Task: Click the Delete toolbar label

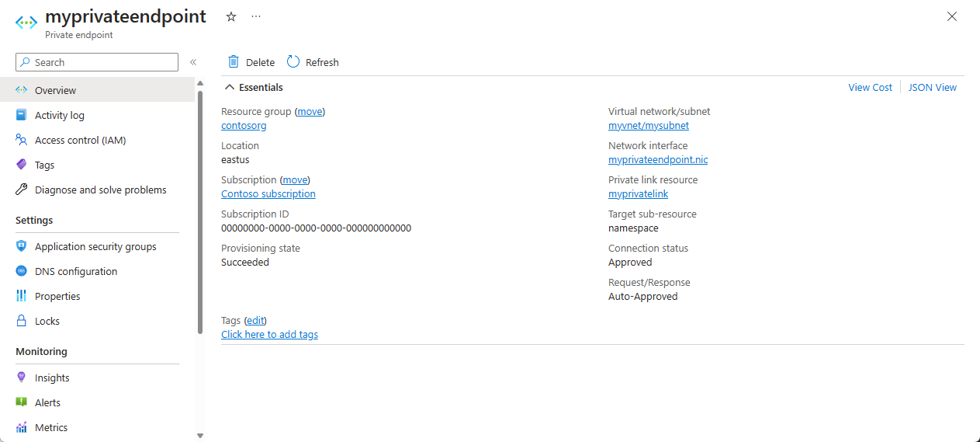Action: pyautogui.click(x=260, y=62)
